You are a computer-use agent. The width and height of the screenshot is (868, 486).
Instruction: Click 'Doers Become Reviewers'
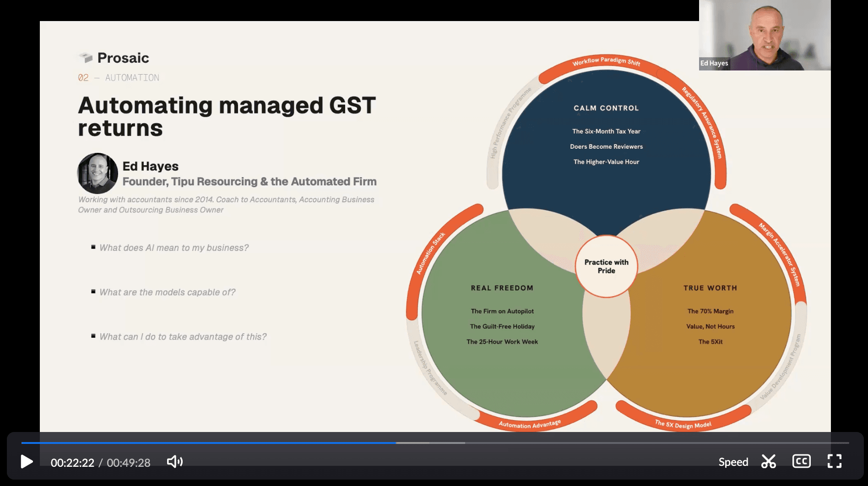(606, 146)
